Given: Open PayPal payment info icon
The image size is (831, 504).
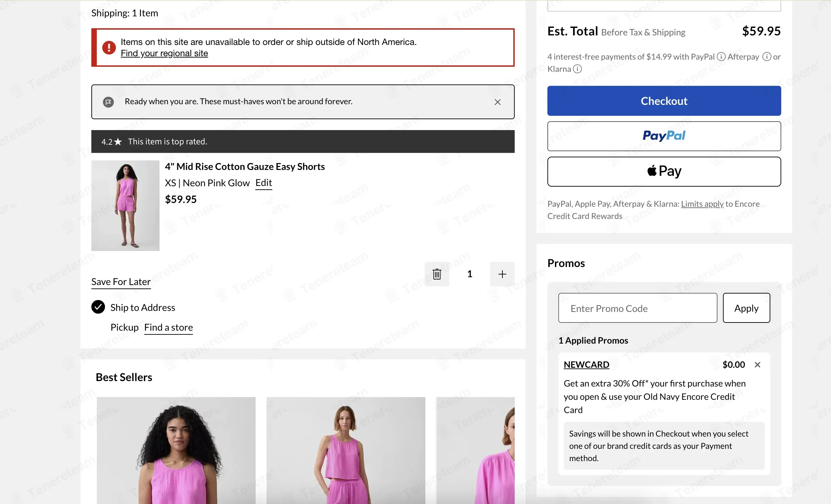Looking at the screenshot, I should pyautogui.click(x=721, y=57).
